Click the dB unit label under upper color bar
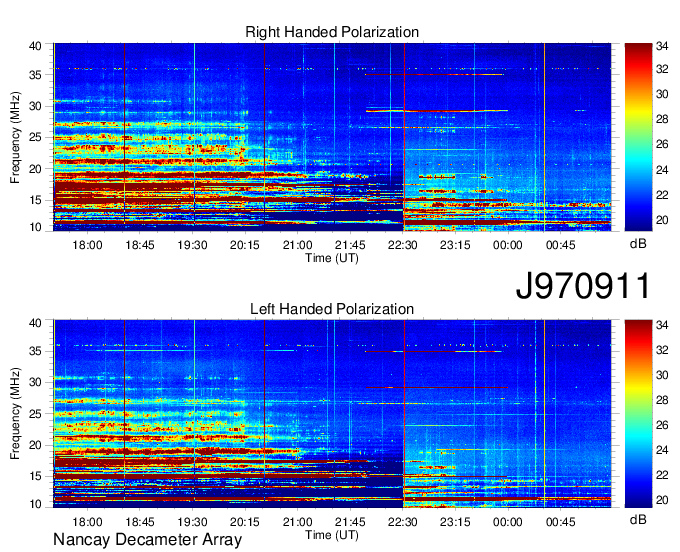The image size is (680, 552). [x=638, y=244]
